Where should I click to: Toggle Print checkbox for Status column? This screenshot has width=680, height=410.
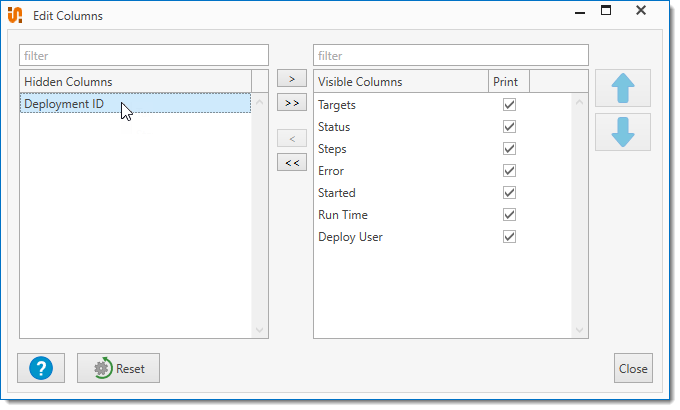pyautogui.click(x=509, y=127)
